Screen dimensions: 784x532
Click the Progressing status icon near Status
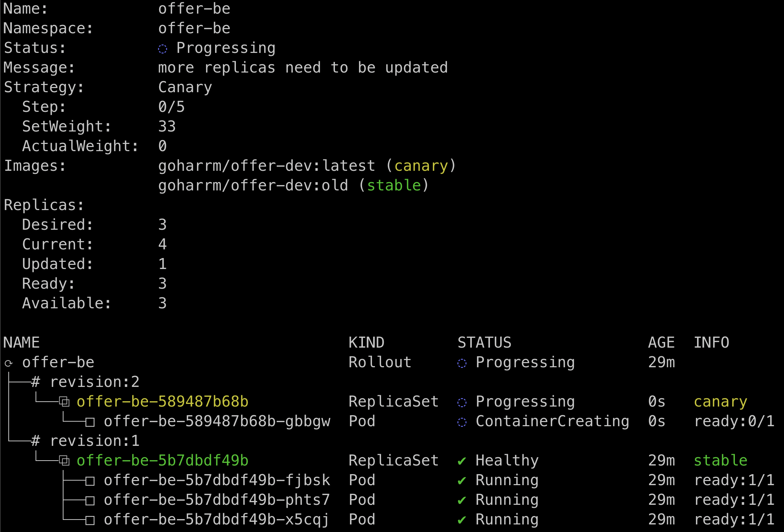(163, 49)
